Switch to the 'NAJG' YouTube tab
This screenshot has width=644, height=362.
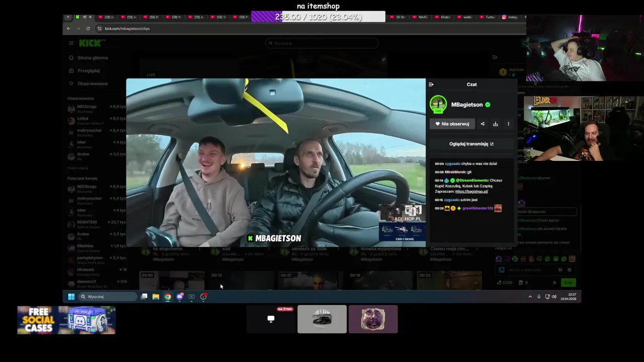click(x=421, y=17)
